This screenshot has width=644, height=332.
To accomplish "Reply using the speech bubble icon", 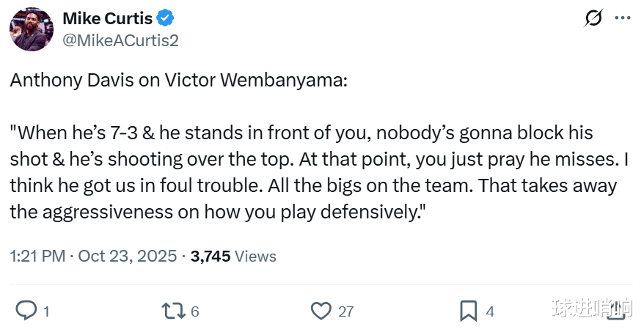I will (26, 311).
